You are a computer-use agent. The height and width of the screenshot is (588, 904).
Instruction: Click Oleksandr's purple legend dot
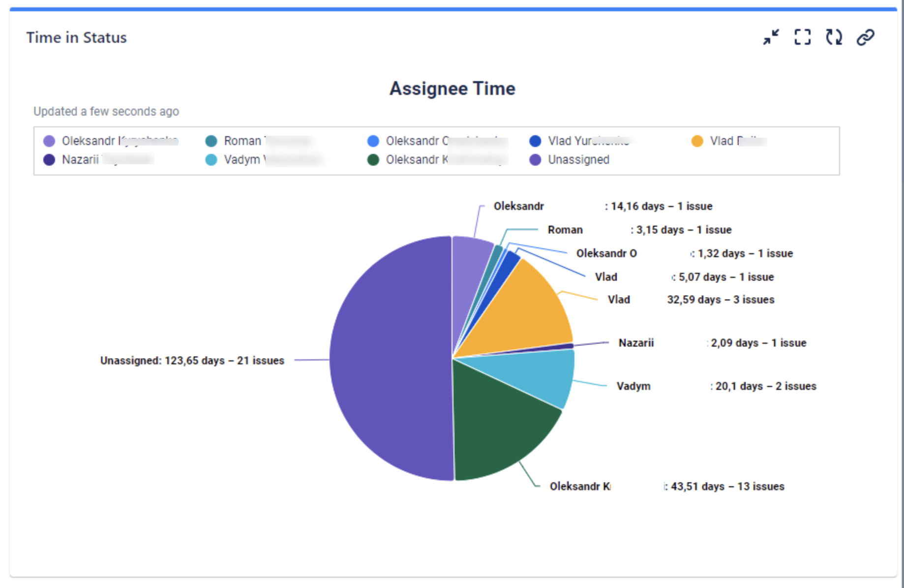[x=49, y=141]
